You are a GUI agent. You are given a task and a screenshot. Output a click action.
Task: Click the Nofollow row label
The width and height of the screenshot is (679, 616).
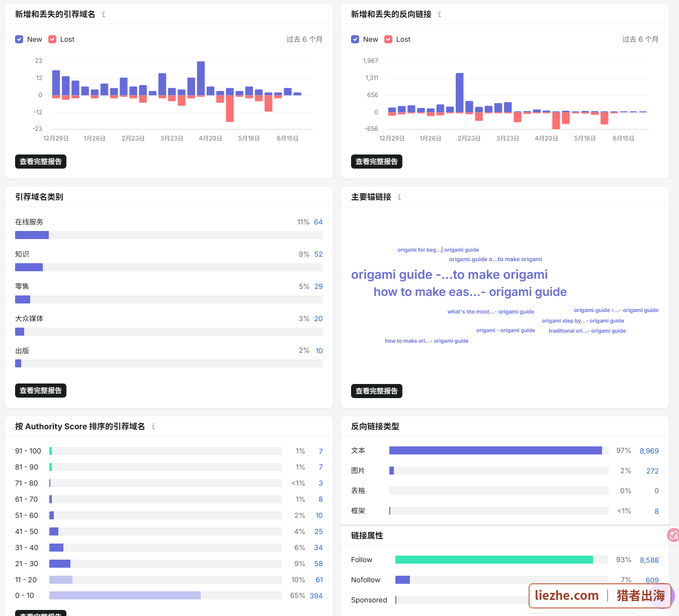[x=366, y=580]
